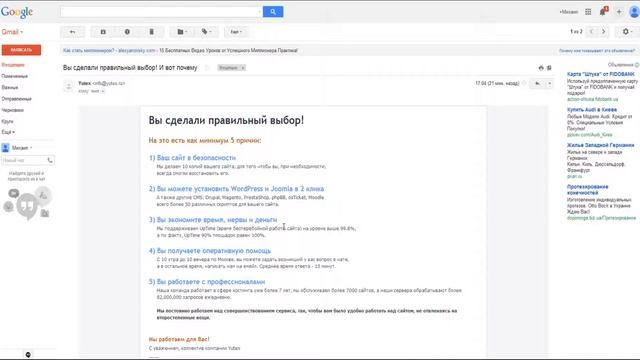This screenshot has height=360, width=640.
Task: Open the chat status dropdown next to Михаил
Action: (31, 148)
